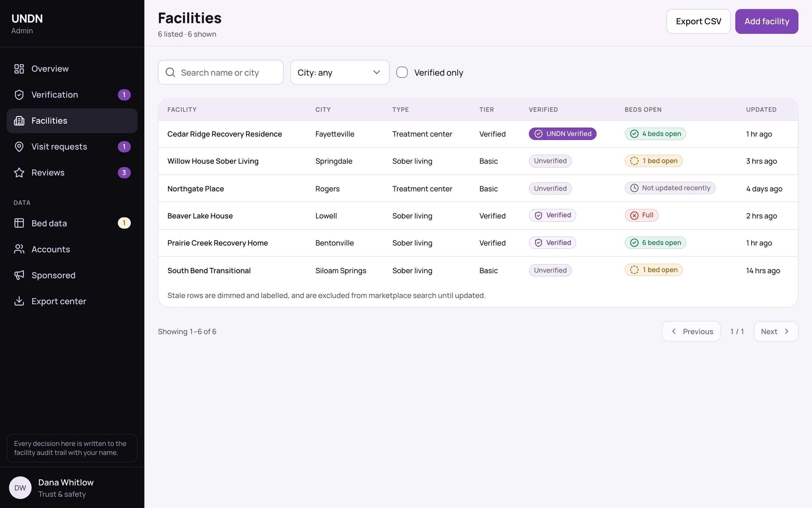Open the Accounts section
This screenshot has height=508, width=812.
(x=72, y=249)
